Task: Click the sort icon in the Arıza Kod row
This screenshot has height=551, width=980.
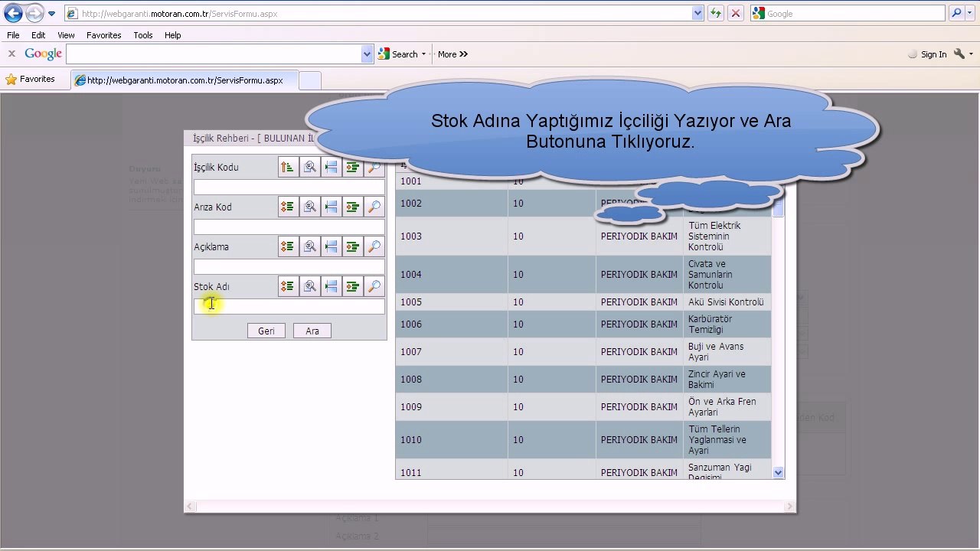Action: pyautogui.click(x=288, y=207)
